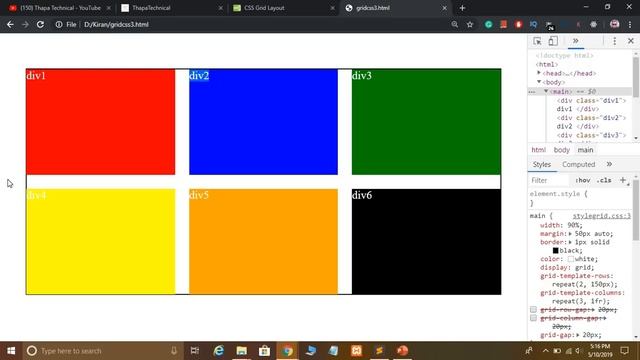Image resolution: width=640 pixels, height=360 pixels.
Task: Open Microsoft Store from the taskbar
Action: (x=264, y=351)
